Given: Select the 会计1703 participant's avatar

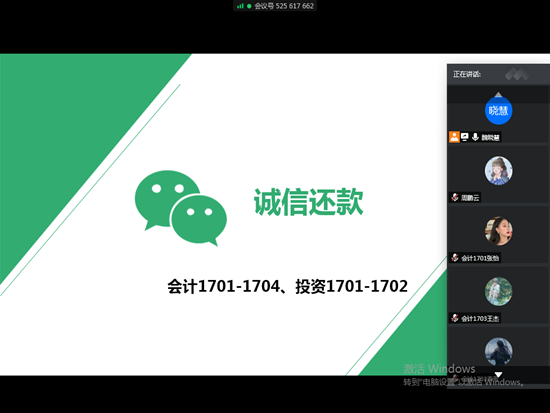Looking at the screenshot, I should click(x=498, y=291).
